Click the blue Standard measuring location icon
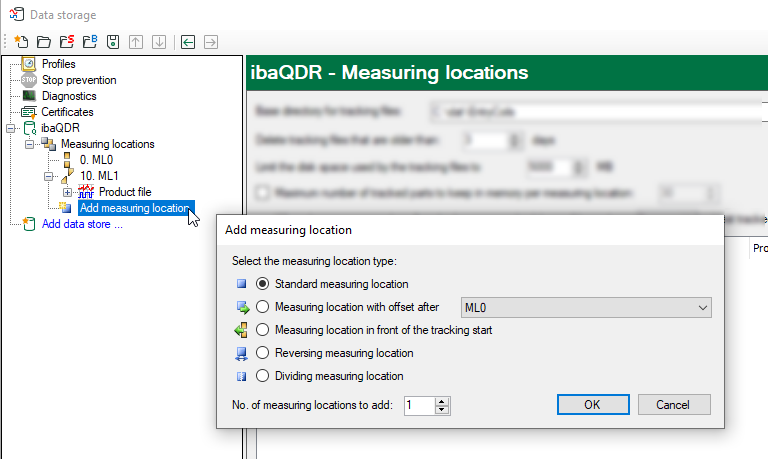This screenshot has width=768, height=459. (x=241, y=284)
